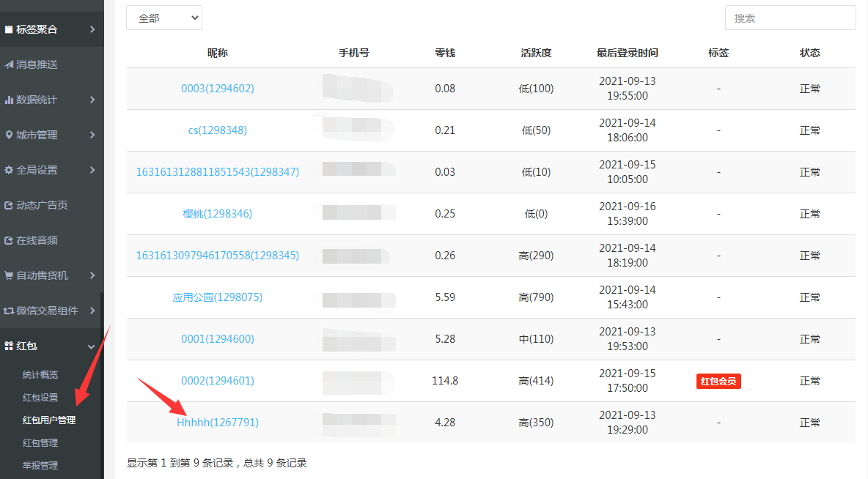
Task: Sort by 活跃度 column header
Action: pyautogui.click(x=536, y=53)
